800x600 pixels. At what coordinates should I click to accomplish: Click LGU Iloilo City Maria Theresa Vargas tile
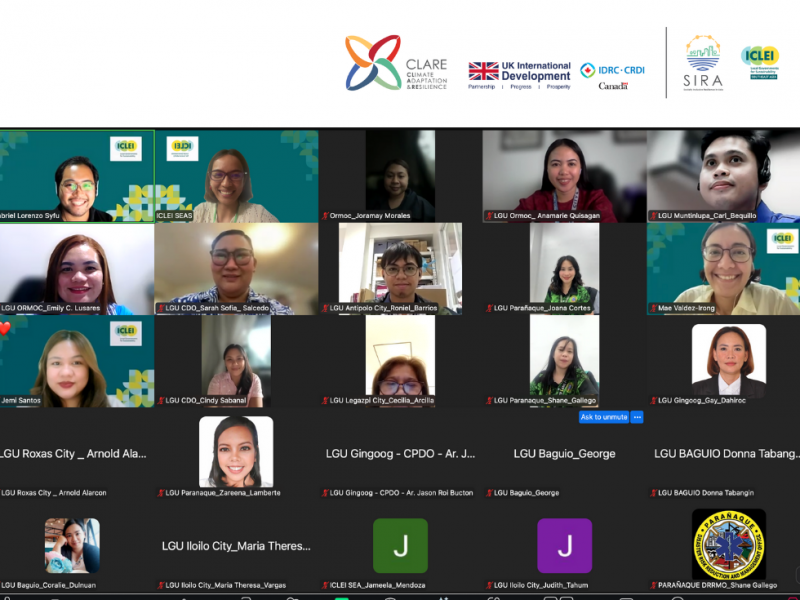[236, 546]
